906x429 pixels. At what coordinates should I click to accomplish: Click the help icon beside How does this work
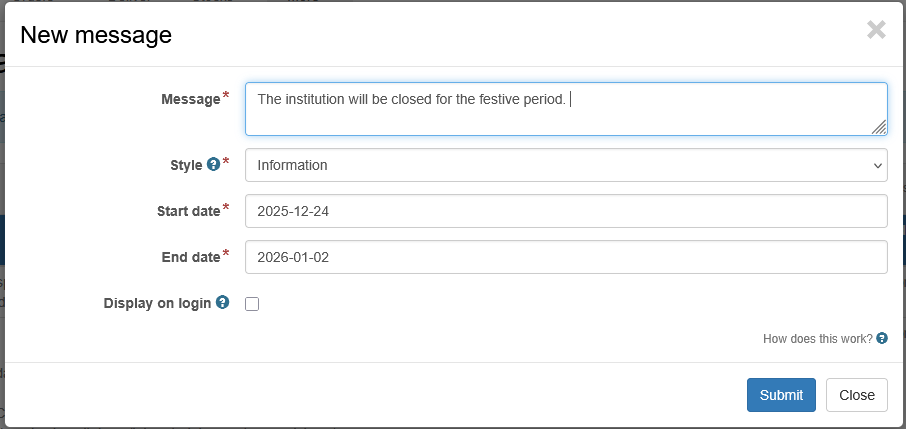[882, 338]
